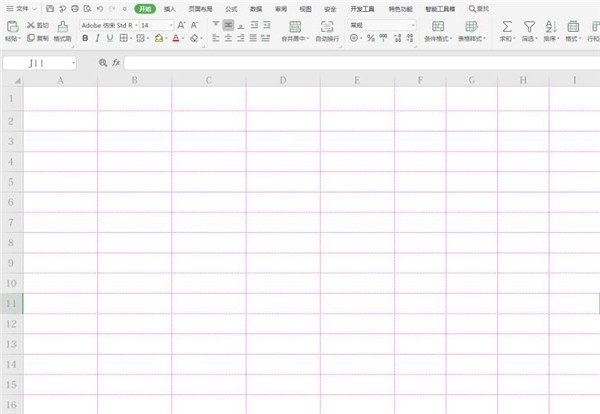Click the formula bar input field

[362, 63]
